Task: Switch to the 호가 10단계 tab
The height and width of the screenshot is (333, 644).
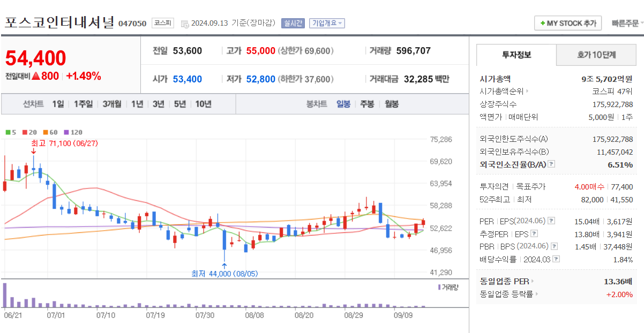Action: tap(596, 55)
